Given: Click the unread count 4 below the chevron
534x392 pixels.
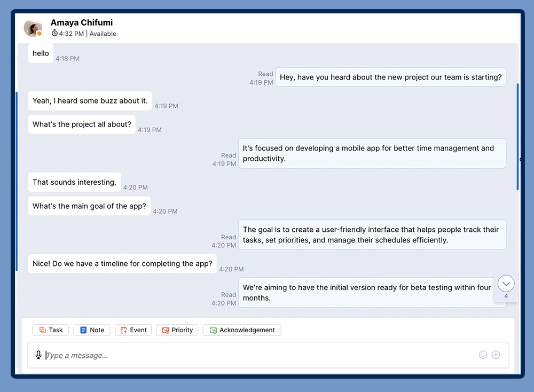Looking at the screenshot, I should [506, 296].
